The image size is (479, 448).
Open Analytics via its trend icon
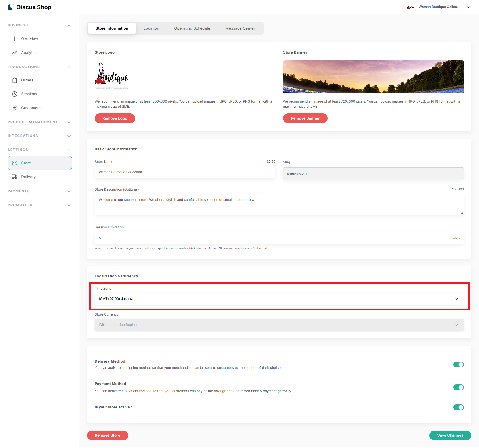15,53
